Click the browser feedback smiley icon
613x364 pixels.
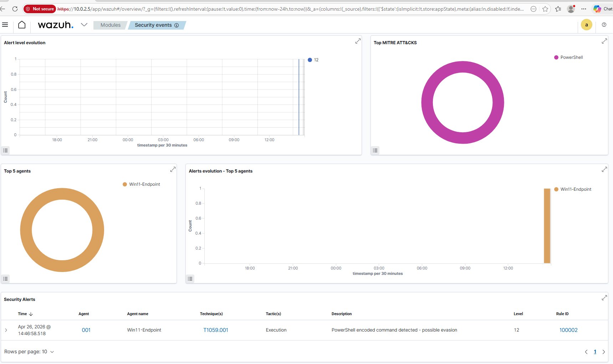coord(533,9)
